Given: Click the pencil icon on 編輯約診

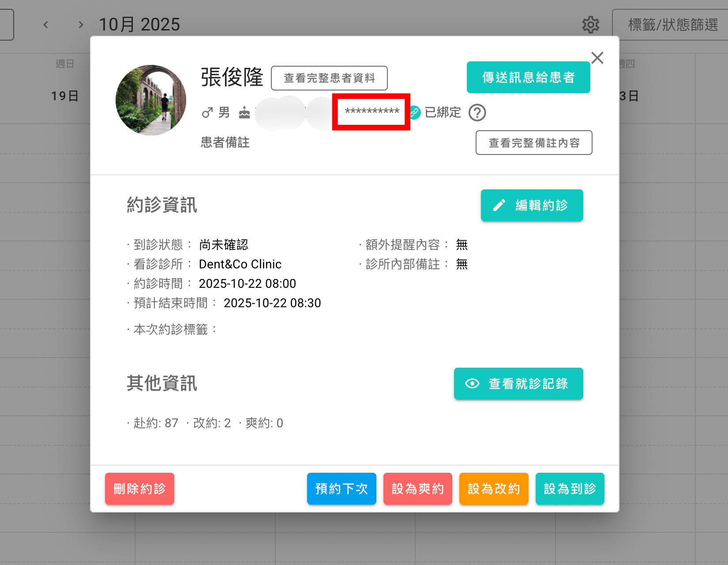Looking at the screenshot, I should pyautogui.click(x=499, y=205).
